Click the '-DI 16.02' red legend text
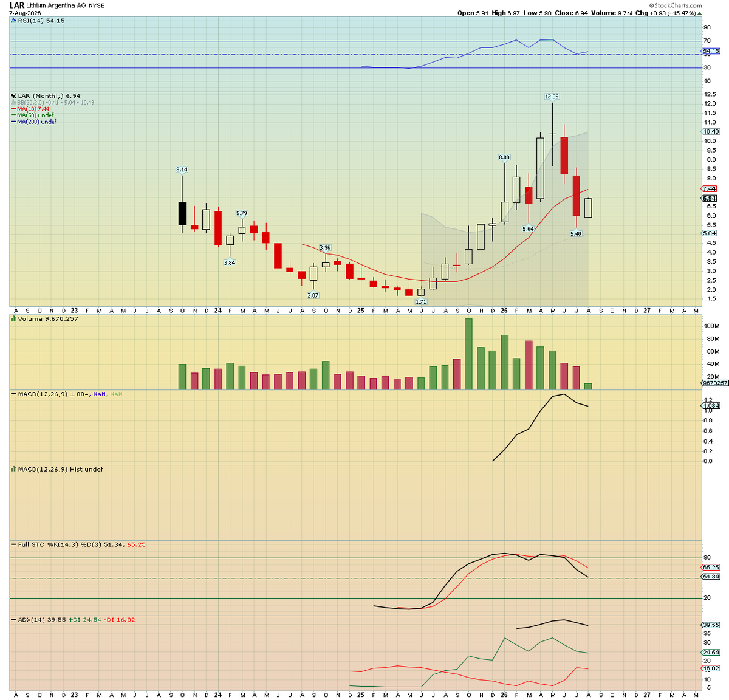The width and height of the screenshot is (729, 700). coord(120,620)
